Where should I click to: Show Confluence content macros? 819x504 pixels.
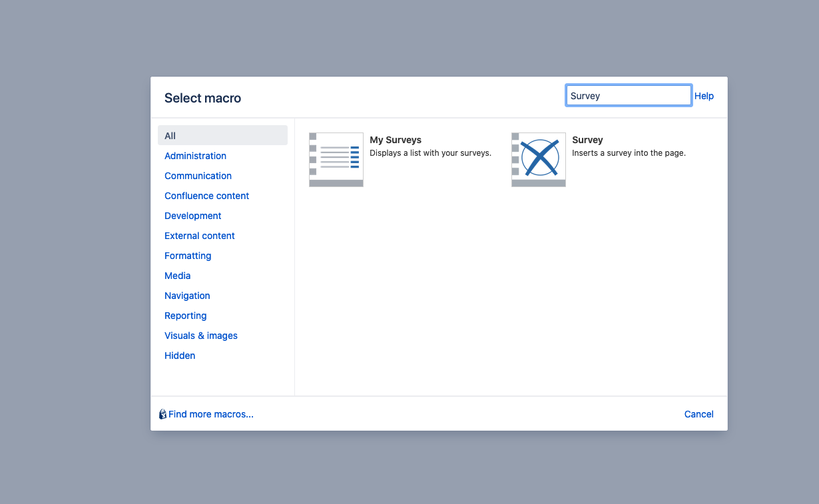pos(206,196)
